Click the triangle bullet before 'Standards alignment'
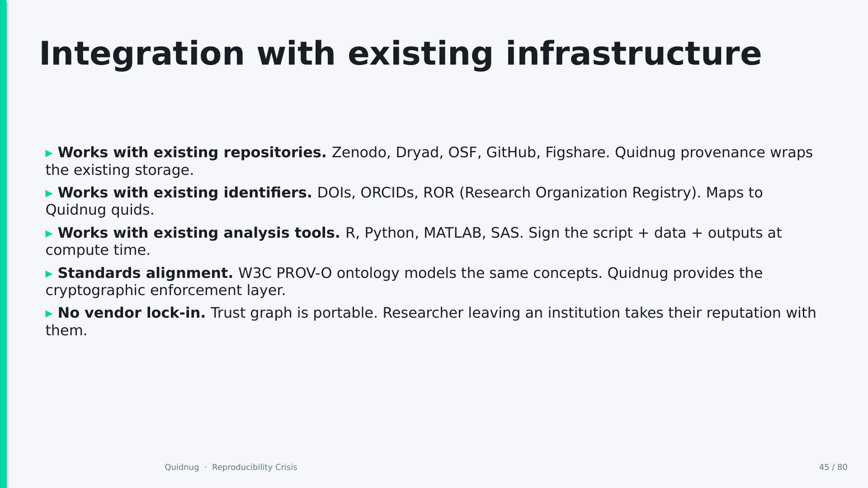 tap(49, 274)
